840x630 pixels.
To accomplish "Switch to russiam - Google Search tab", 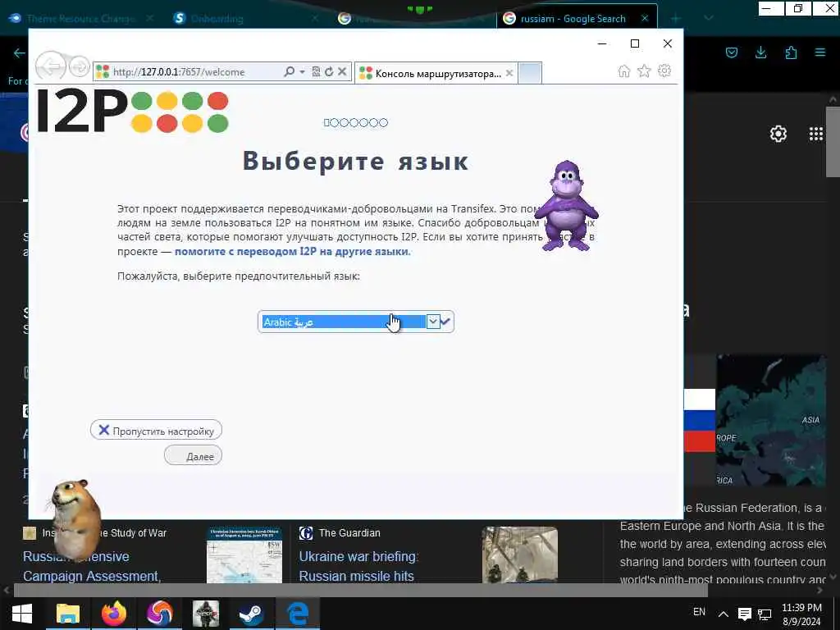I will click(x=572, y=19).
